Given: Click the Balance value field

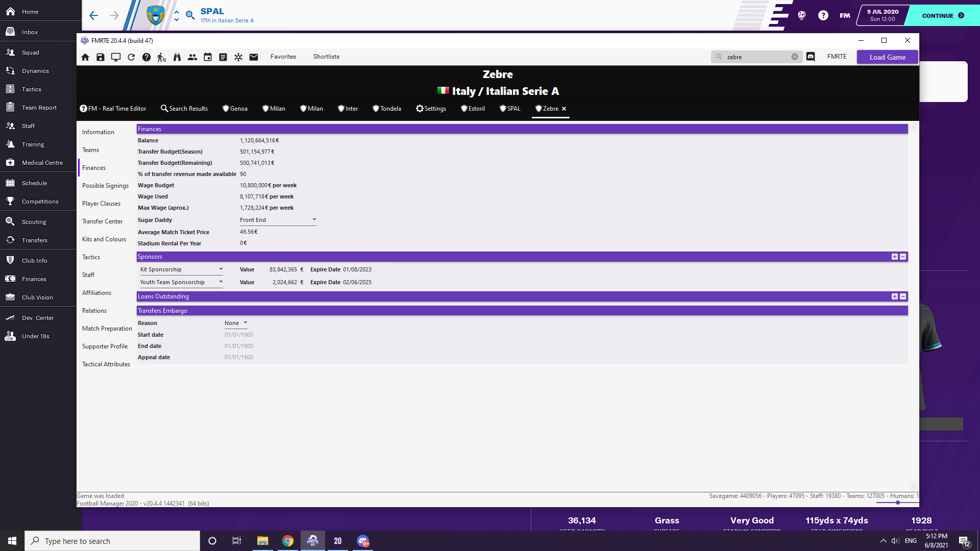Looking at the screenshot, I should tap(259, 141).
